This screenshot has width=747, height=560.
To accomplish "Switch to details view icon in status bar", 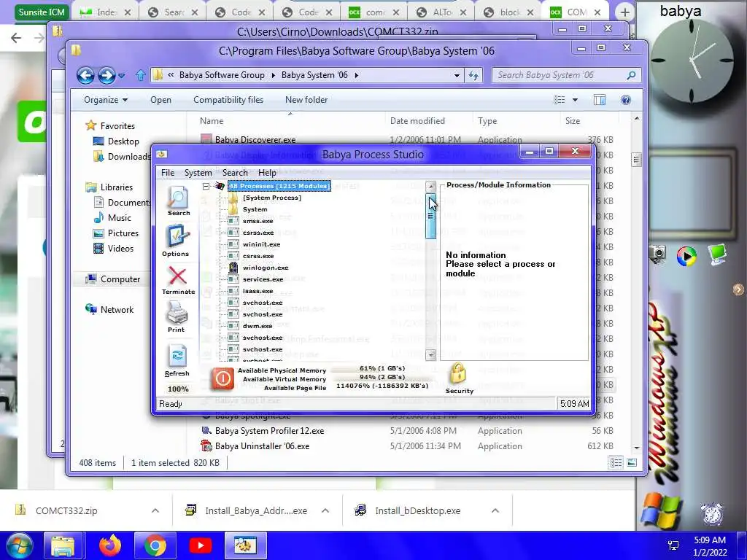I will tap(616, 462).
